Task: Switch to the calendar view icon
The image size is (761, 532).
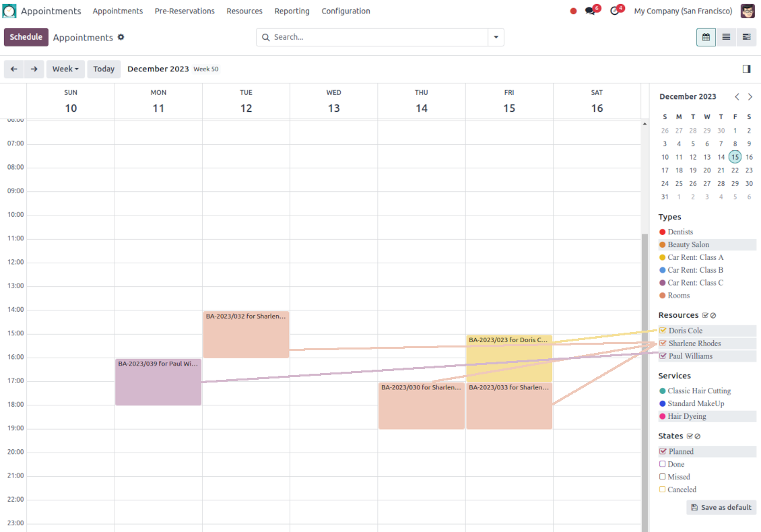Action: (x=706, y=37)
